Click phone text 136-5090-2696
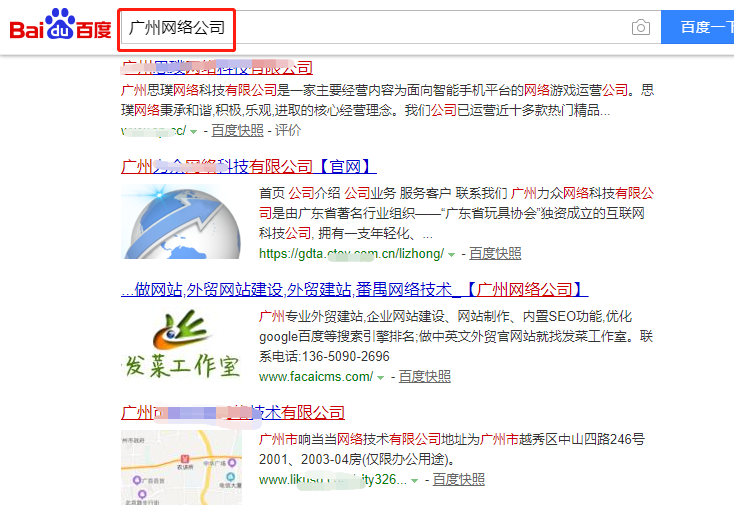Image resolution: width=734 pixels, height=514 pixels. pos(346,356)
